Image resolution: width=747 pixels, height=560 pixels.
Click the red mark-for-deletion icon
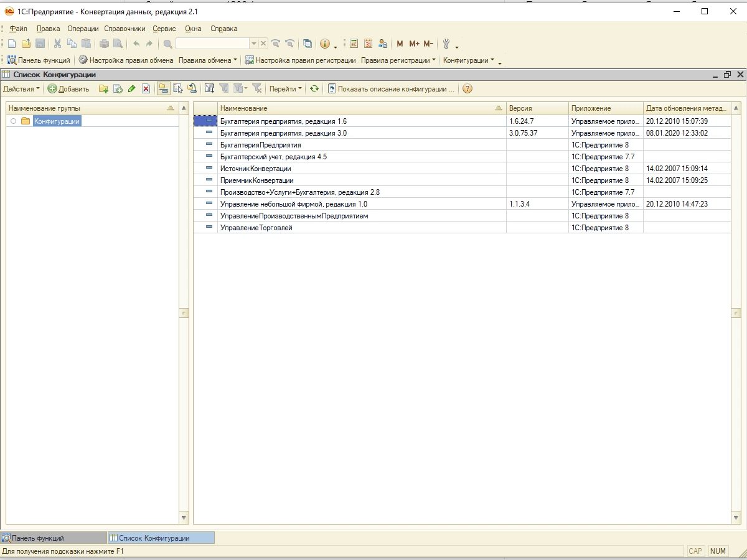pos(146,89)
